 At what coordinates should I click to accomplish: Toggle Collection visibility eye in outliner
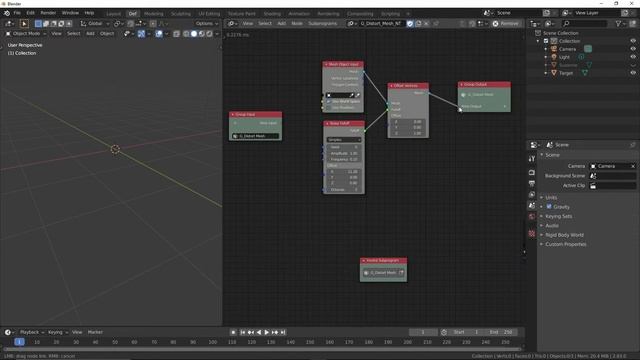[633, 41]
